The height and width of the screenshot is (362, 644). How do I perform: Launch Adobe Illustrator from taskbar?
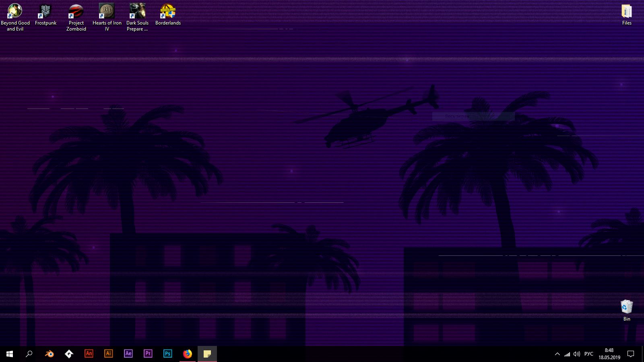[108, 354]
